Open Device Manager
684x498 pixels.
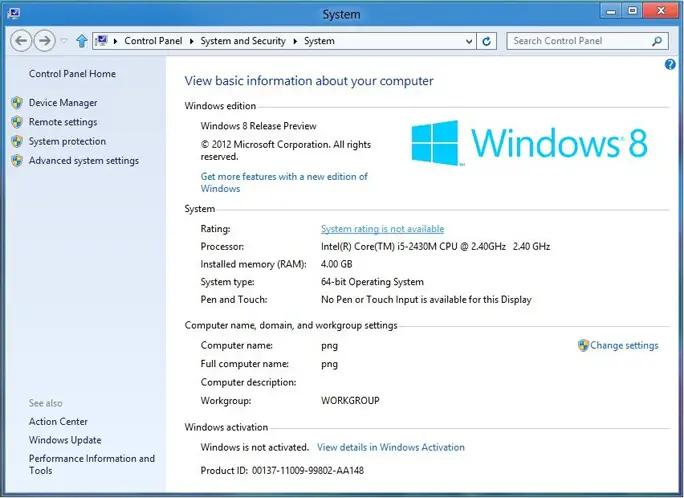(x=63, y=103)
